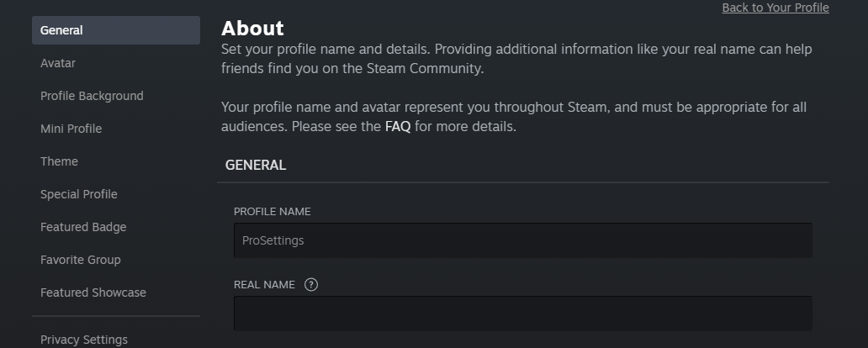
Task: Select Featured Badge in the sidebar
Action: [x=83, y=227]
